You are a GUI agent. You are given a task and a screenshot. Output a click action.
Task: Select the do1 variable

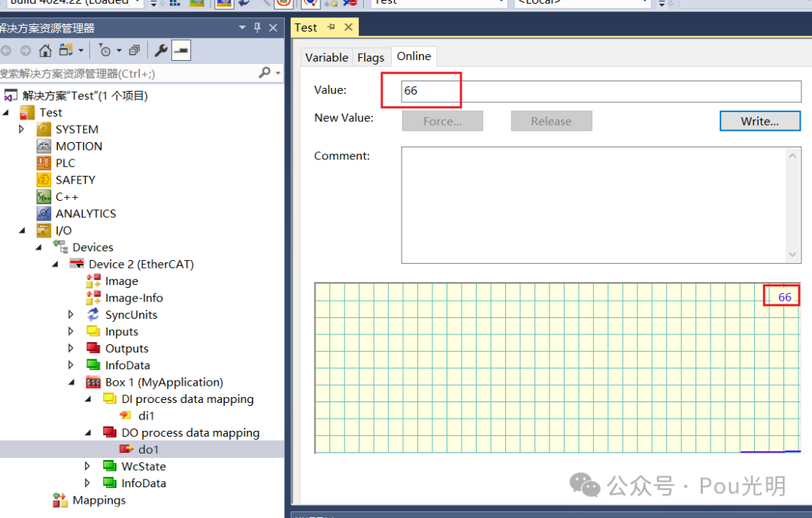[148, 450]
